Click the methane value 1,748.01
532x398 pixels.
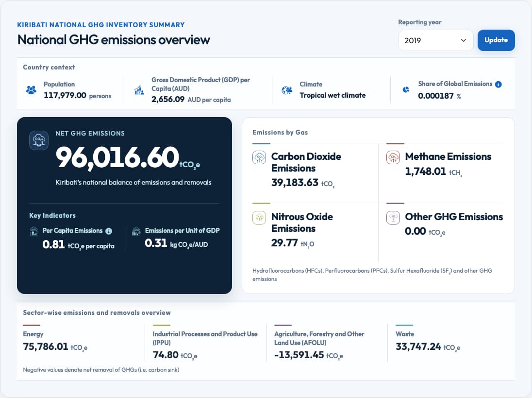click(426, 171)
